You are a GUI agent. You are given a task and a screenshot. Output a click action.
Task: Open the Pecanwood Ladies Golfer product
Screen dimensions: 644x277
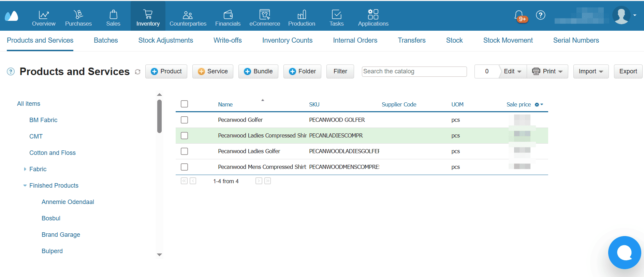tap(249, 151)
